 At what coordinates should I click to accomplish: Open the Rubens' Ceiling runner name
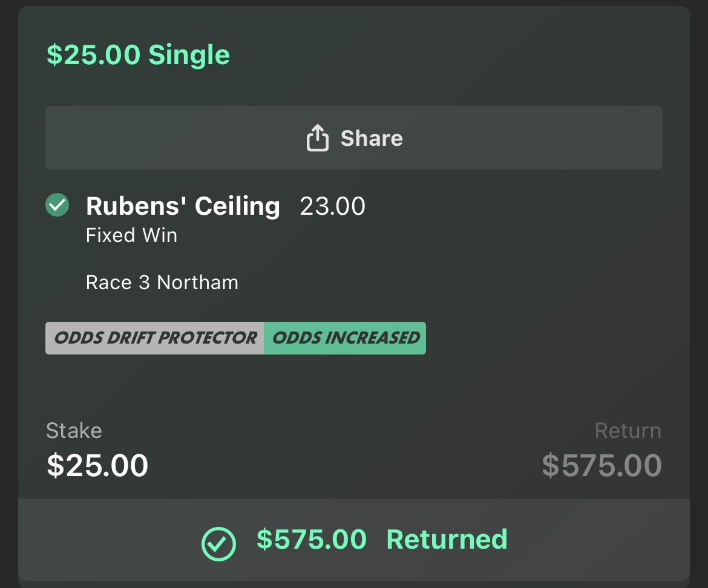[183, 206]
